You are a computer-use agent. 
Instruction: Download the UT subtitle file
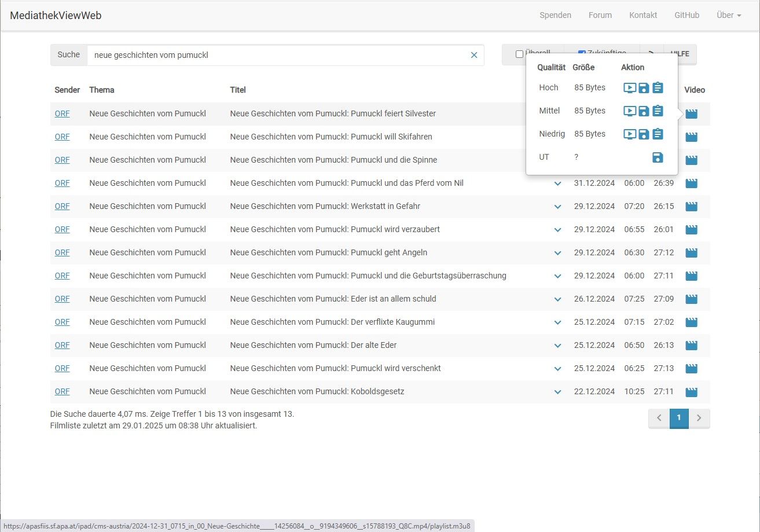pyautogui.click(x=658, y=157)
